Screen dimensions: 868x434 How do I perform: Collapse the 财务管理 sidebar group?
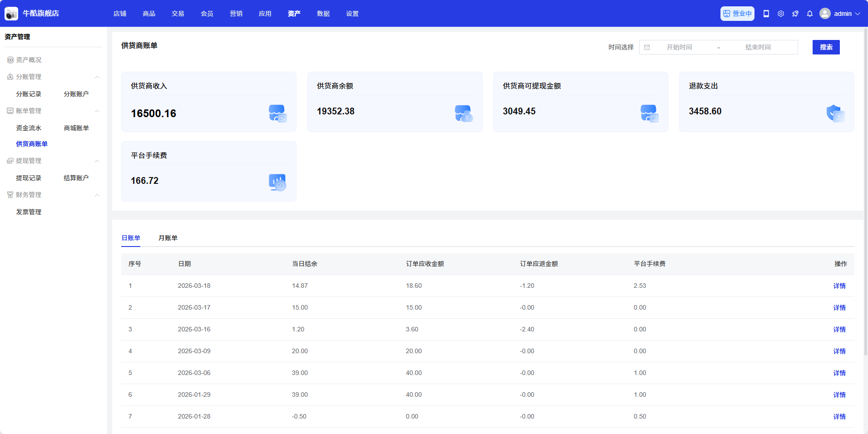pyautogui.click(x=97, y=195)
